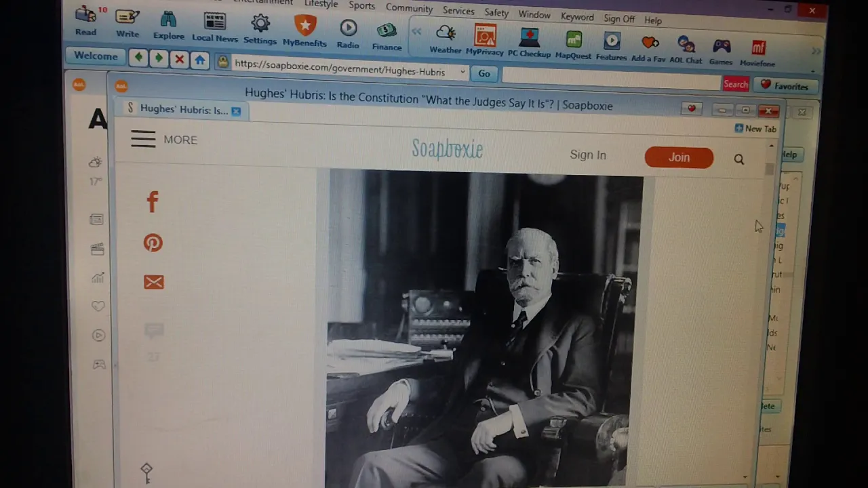
Task: Click the page scrollbar up arrow
Action: 771,146
